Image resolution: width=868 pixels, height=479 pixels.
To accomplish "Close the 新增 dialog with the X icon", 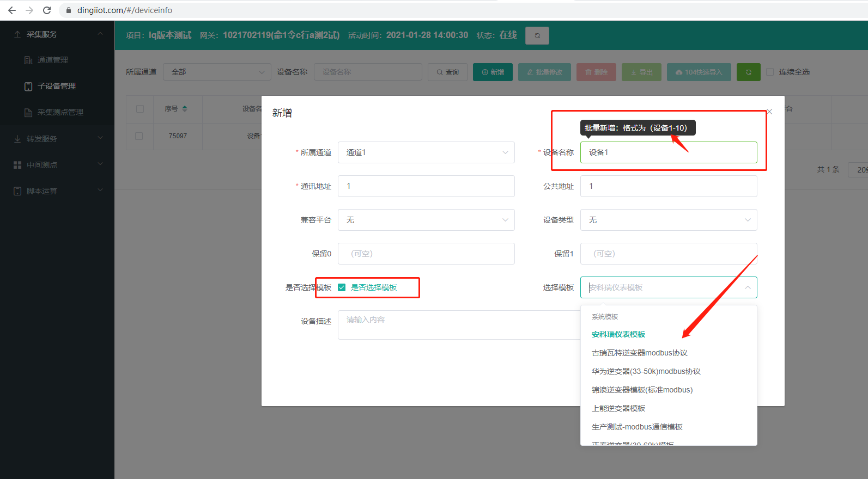I will point(769,112).
